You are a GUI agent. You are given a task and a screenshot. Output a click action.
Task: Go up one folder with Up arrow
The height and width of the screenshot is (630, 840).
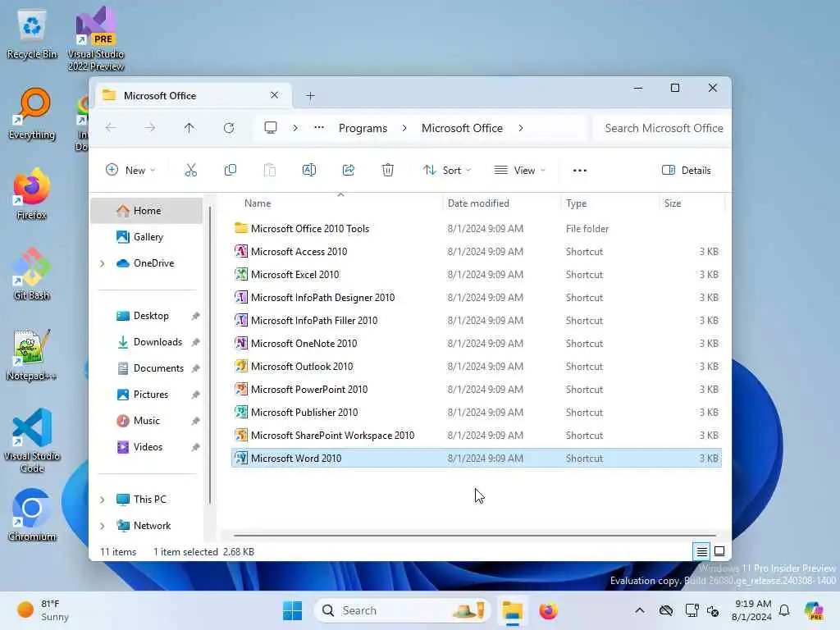(189, 128)
